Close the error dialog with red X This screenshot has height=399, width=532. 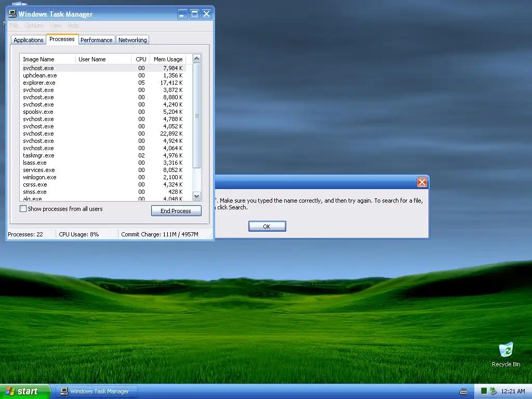[x=422, y=182]
